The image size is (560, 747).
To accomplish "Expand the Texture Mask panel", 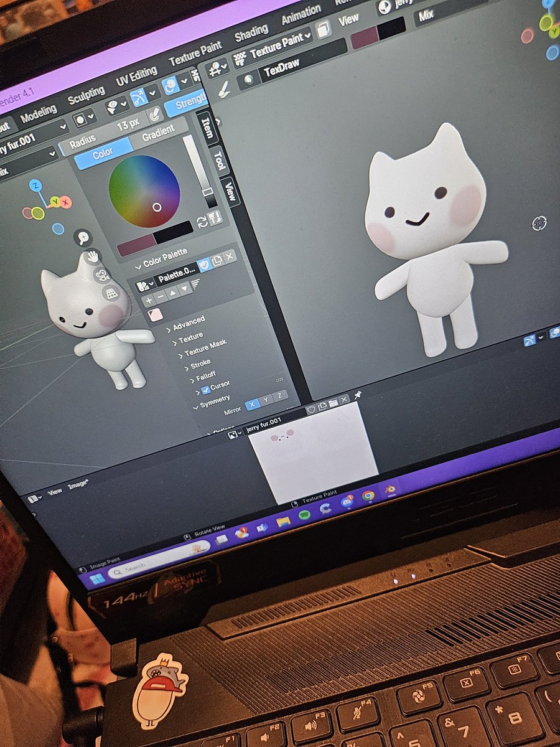I will point(202,349).
